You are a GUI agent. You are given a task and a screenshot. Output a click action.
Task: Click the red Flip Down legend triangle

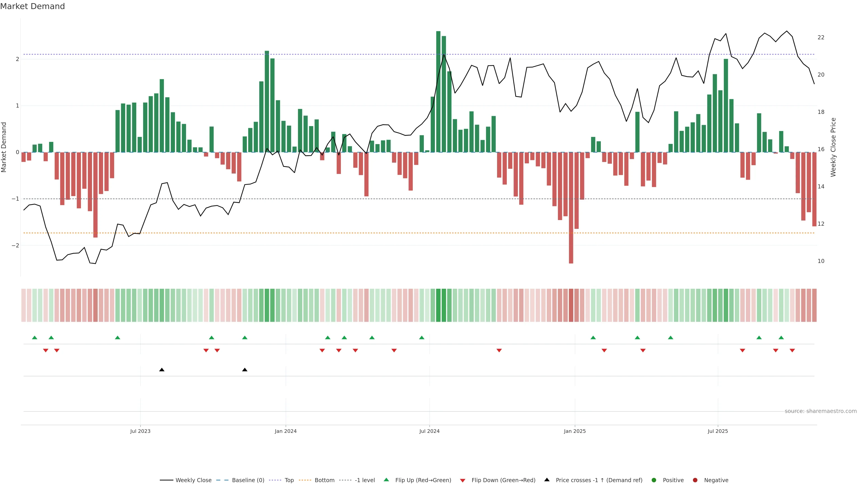click(x=463, y=481)
